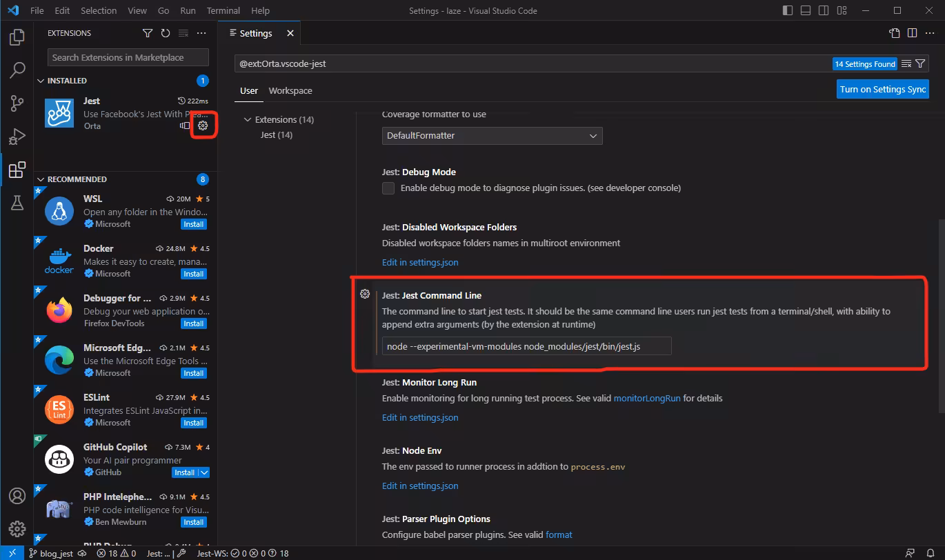Install the ESLint extension

point(194,423)
